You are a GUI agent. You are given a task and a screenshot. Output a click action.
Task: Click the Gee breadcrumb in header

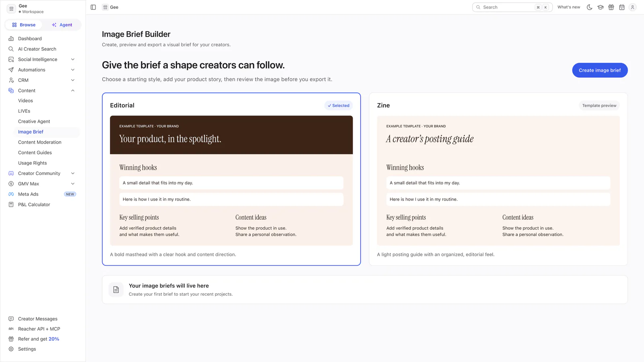pyautogui.click(x=111, y=7)
